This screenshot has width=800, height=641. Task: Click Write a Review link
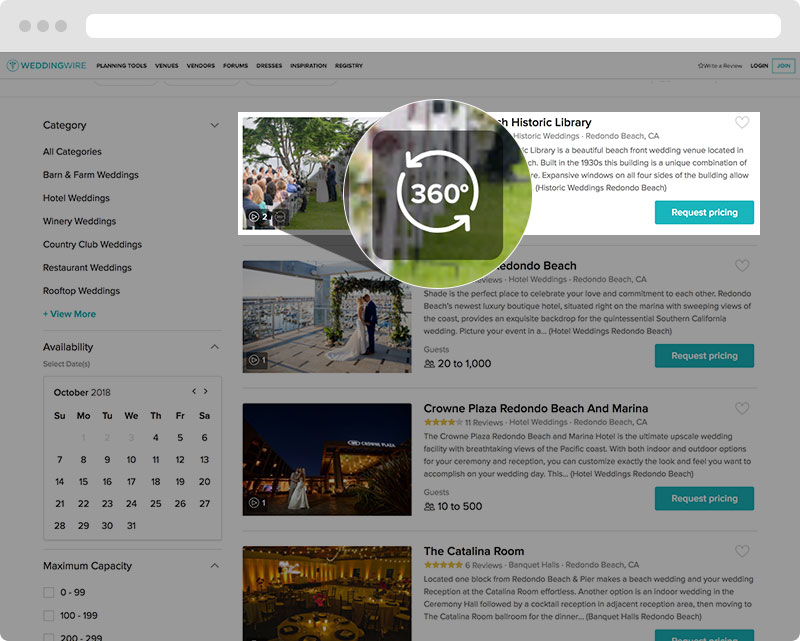point(720,66)
